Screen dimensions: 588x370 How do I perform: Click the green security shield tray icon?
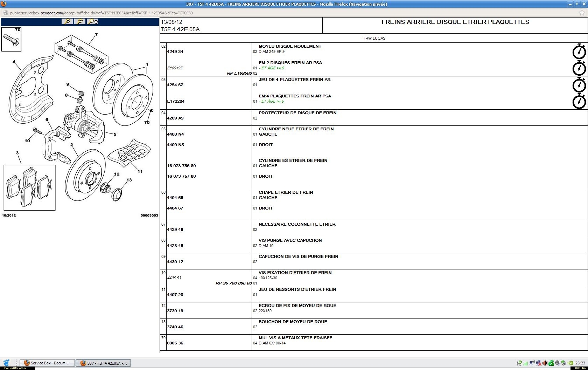551,363
